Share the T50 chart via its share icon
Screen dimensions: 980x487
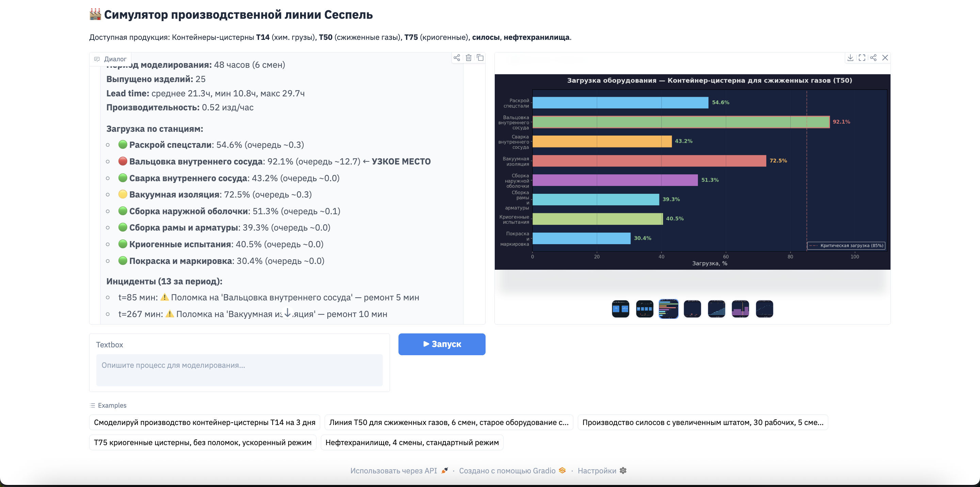[x=873, y=58]
